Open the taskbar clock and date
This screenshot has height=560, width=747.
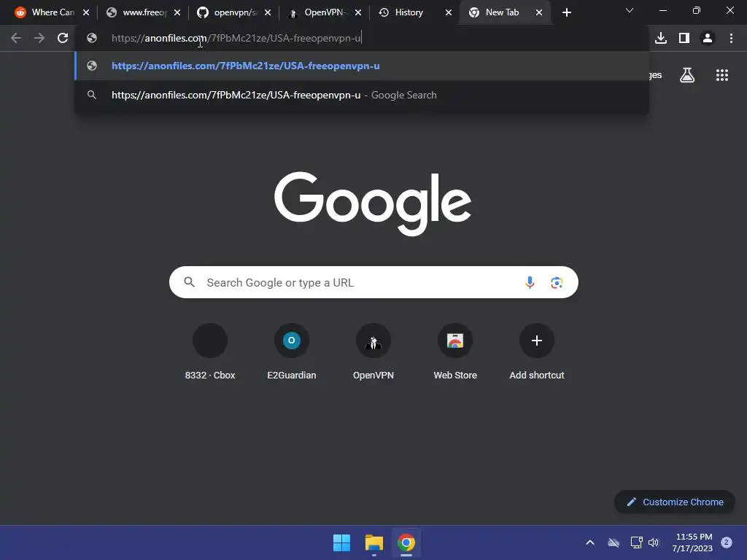tap(692, 542)
